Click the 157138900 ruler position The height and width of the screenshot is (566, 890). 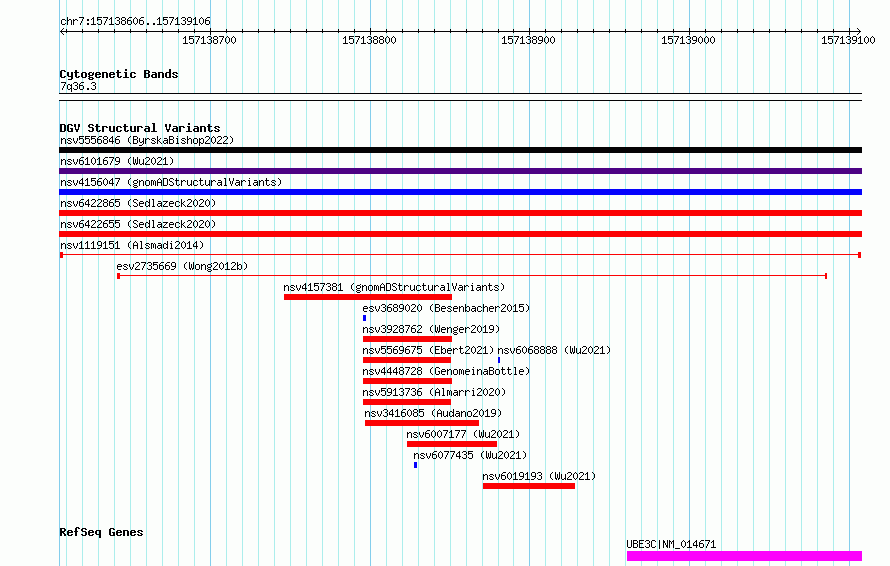coord(528,40)
